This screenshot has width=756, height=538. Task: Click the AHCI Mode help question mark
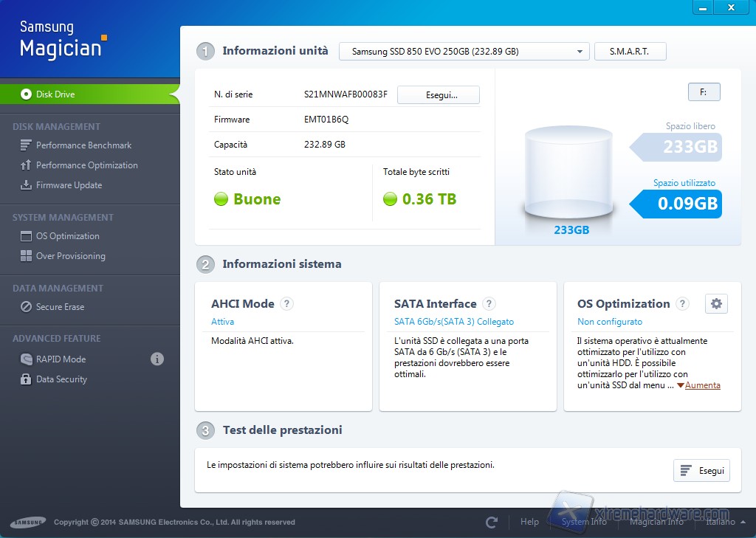point(286,303)
